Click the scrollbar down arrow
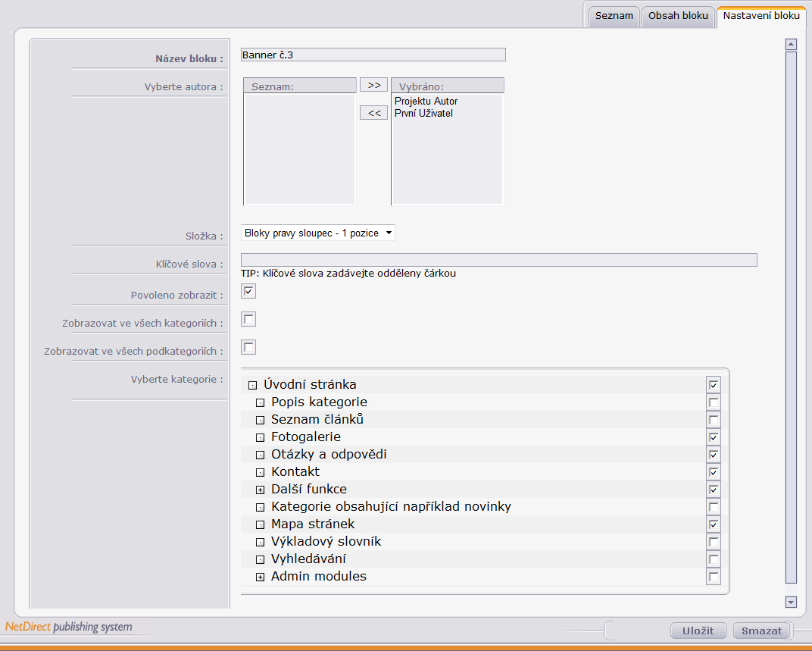The height and width of the screenshot is (651, 812). coord(791,602)
